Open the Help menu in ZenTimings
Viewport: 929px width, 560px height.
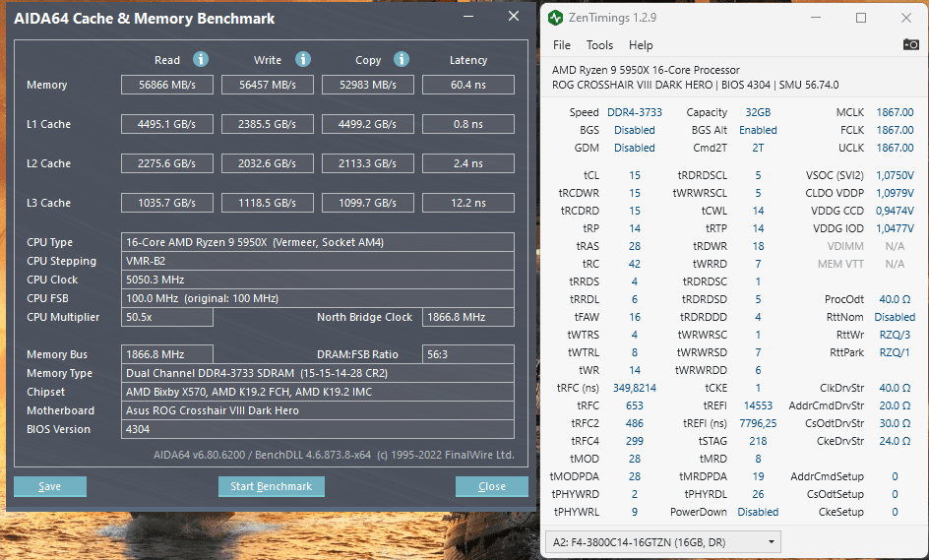tap(641, 45)
